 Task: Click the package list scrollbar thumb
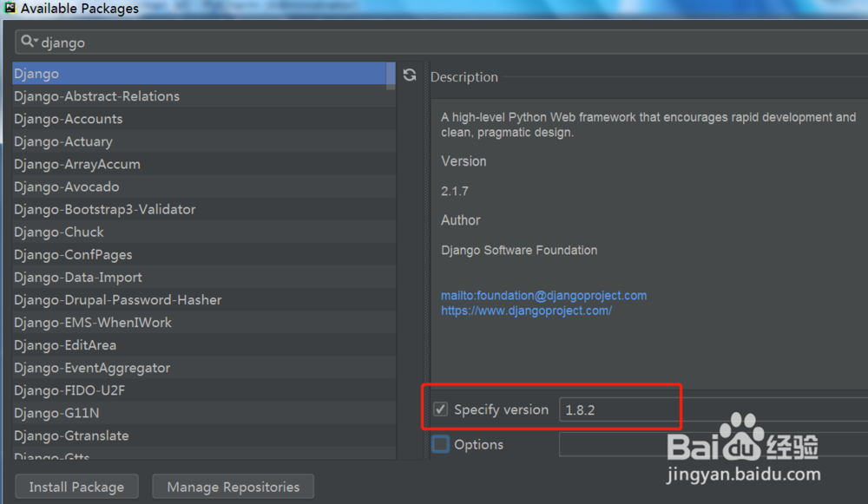(x=391, y=75)
